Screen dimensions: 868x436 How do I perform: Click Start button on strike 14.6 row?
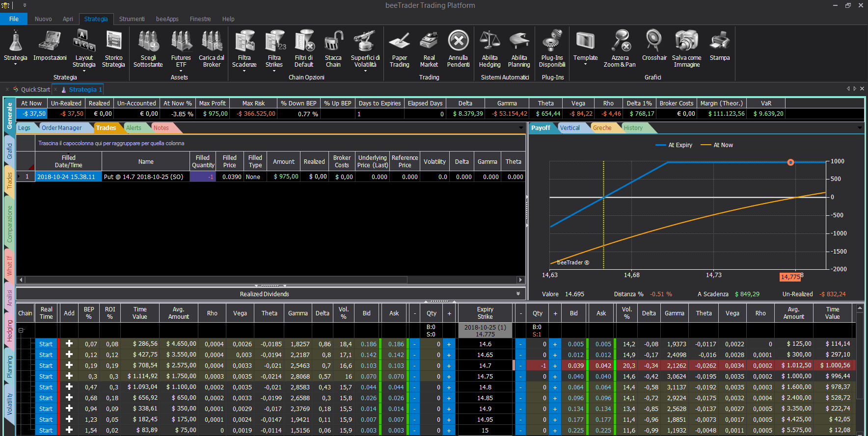coord(46,344)
